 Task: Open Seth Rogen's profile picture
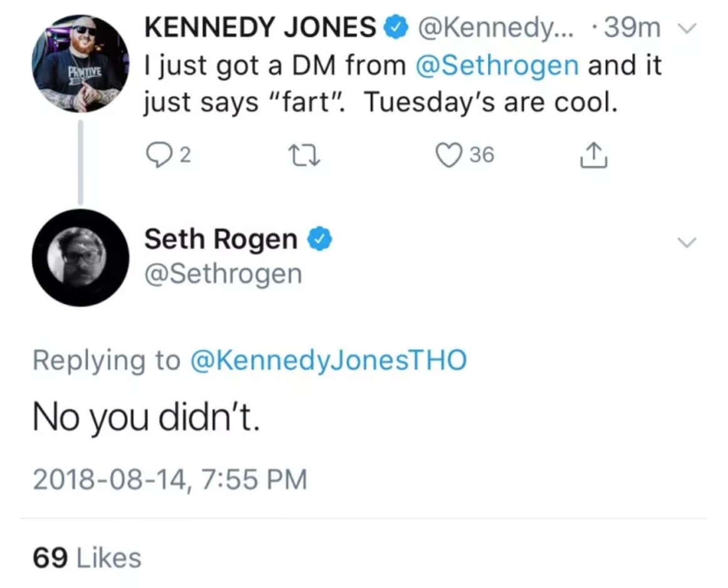pos(80,257)
